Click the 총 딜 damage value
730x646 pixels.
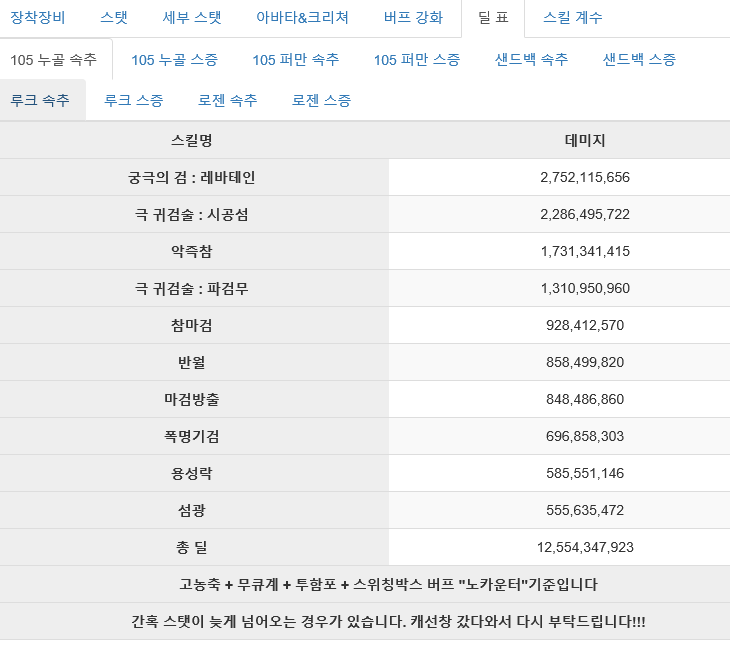[x=585, y=547]
